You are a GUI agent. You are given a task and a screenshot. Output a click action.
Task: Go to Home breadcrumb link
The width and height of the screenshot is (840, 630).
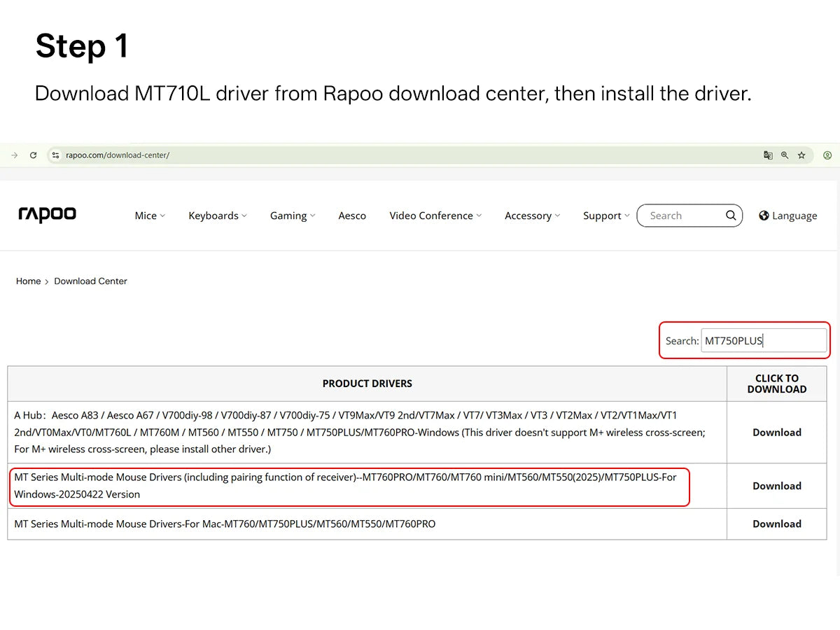[29, 281]
